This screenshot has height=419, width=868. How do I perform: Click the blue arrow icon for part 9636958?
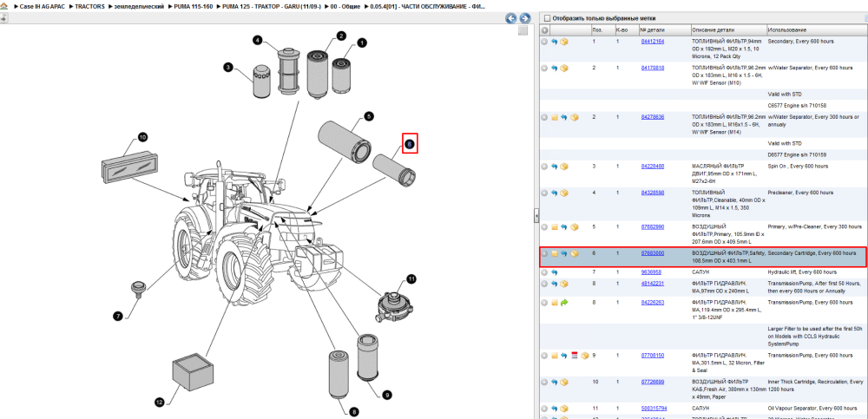[554, 272]
